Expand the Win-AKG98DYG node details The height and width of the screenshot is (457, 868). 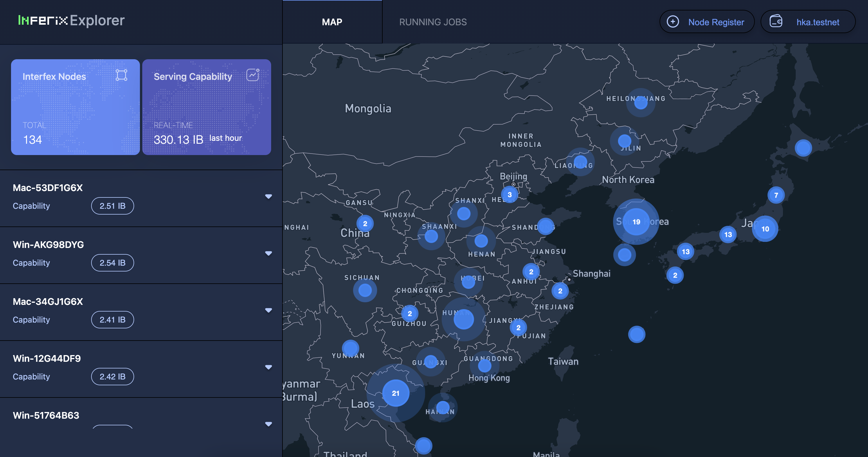[268, 253]
